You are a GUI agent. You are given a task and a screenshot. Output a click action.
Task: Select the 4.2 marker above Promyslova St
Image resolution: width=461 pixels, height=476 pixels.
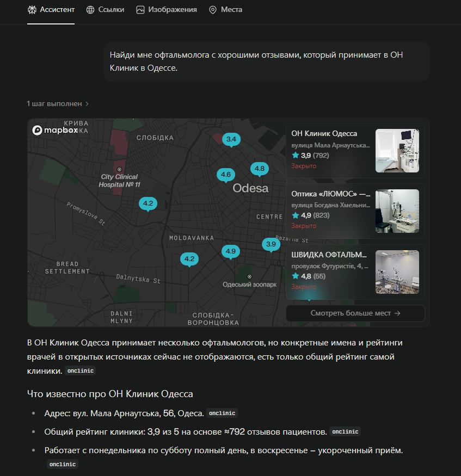tap(147, 203)
